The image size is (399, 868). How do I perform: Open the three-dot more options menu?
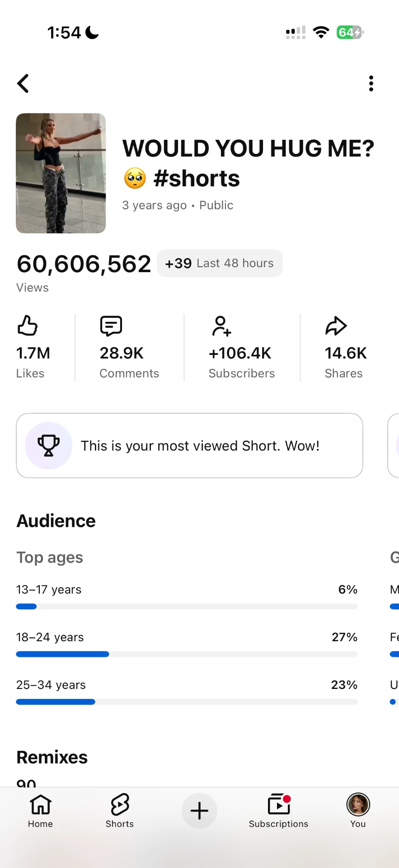[x=371, y=84]
